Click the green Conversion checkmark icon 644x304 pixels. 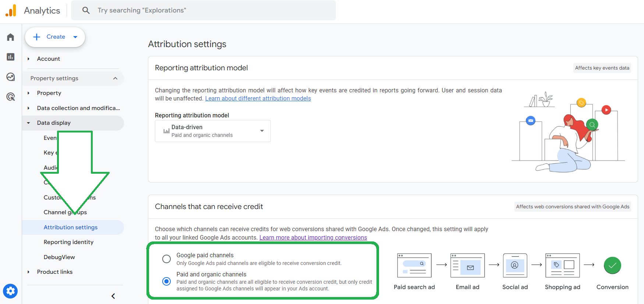click(612, 265)
